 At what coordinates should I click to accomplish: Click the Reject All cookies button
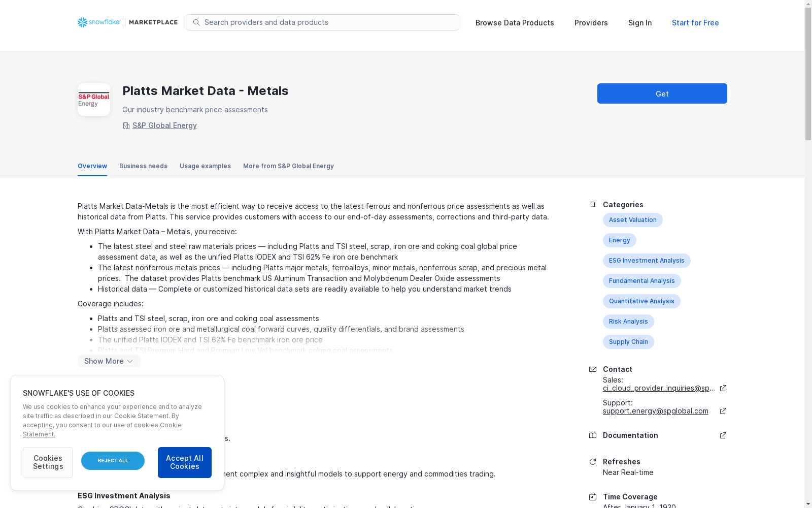tap(113, 461)
